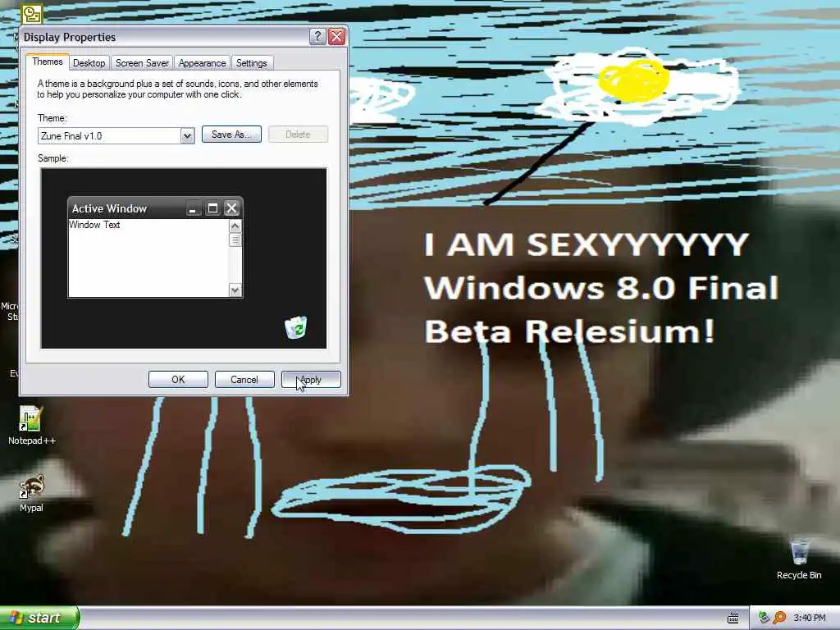Click the yellow desktop icon above the dialog
The image size is (840, 630).
32,14
